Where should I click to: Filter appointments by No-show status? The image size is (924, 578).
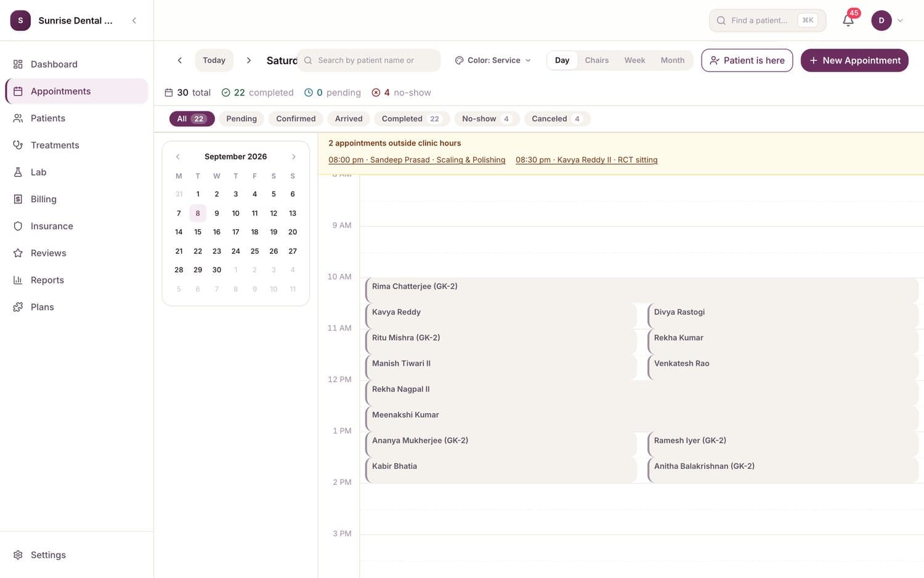[486, 119]
